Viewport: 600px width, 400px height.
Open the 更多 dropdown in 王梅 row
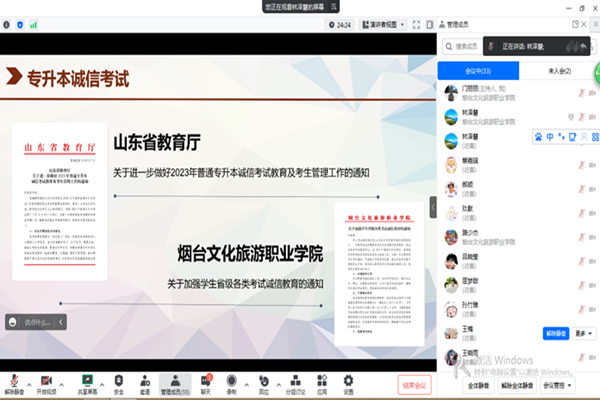point(584,333)
